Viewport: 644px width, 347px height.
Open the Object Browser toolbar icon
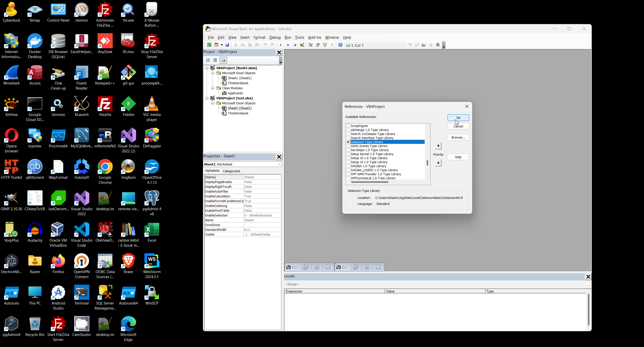click(x=325, y=45)
